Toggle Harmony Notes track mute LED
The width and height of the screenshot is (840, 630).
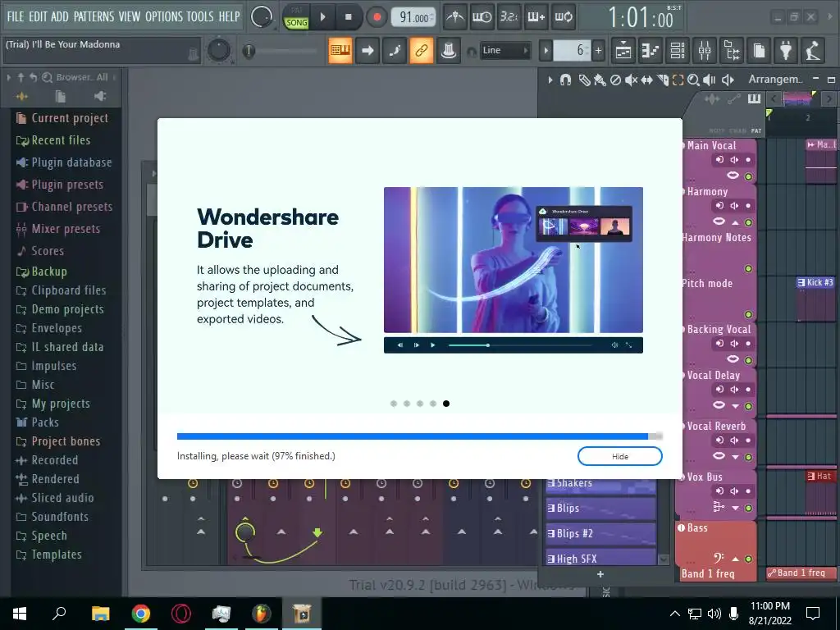(748, 268)
